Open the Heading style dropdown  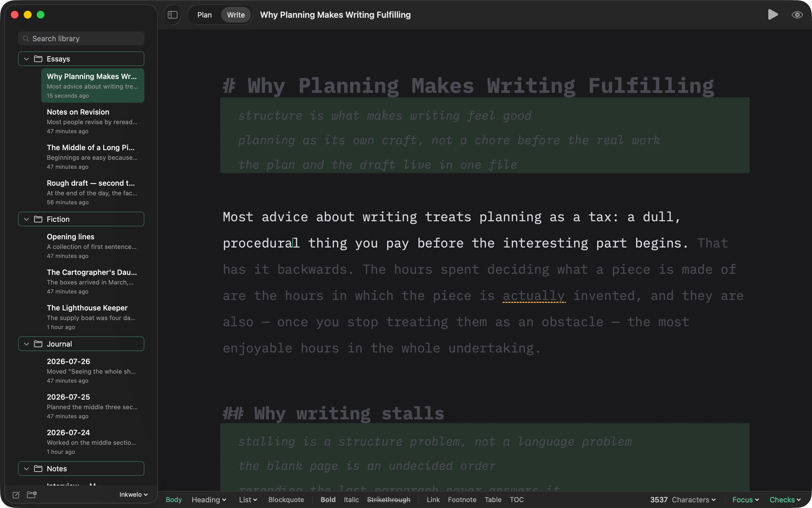[x=209, y=500]
